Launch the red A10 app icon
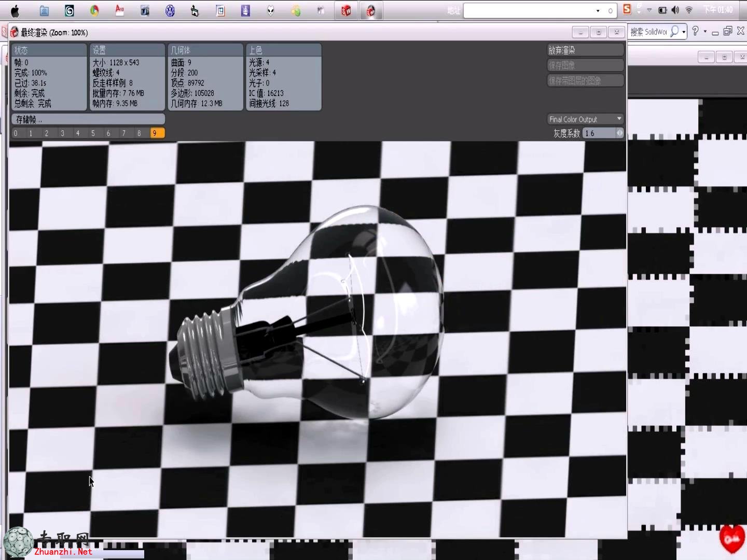747x560 pixels. [119, 10]
